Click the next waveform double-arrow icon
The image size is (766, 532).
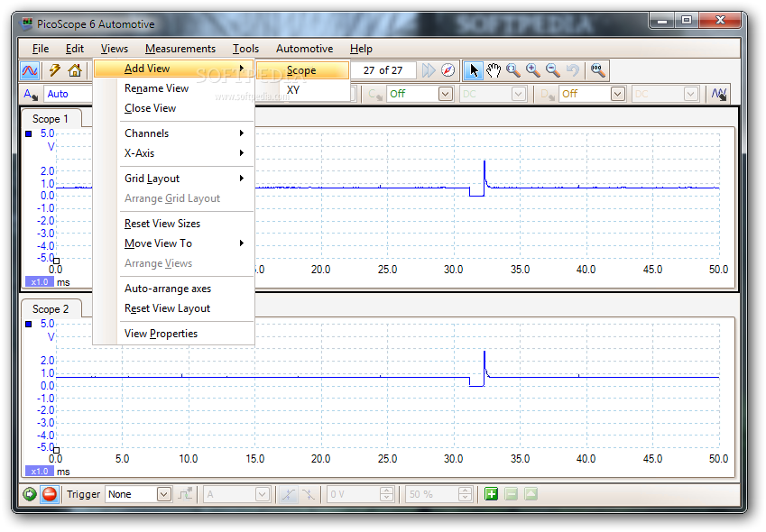pos(429,70)
